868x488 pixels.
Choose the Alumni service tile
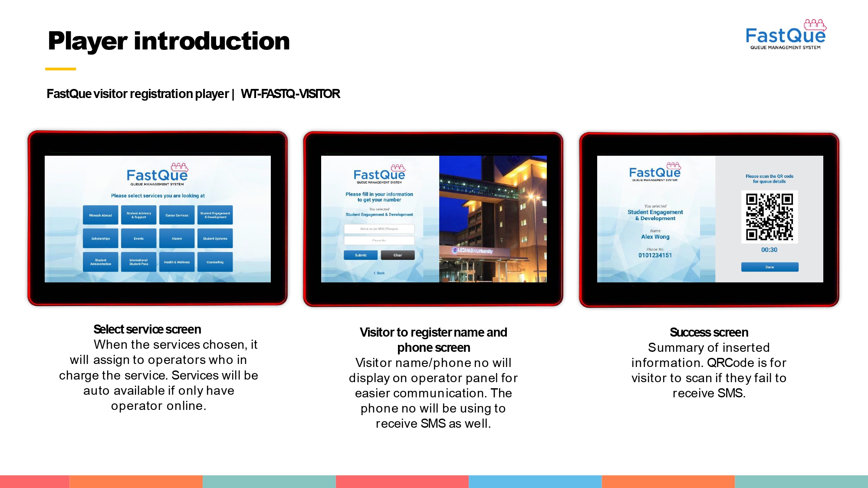[177, 239]
